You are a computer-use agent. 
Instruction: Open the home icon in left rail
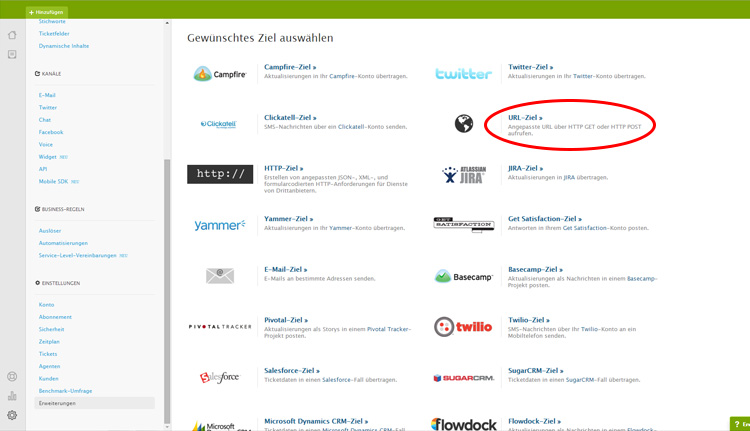[12, 35]
